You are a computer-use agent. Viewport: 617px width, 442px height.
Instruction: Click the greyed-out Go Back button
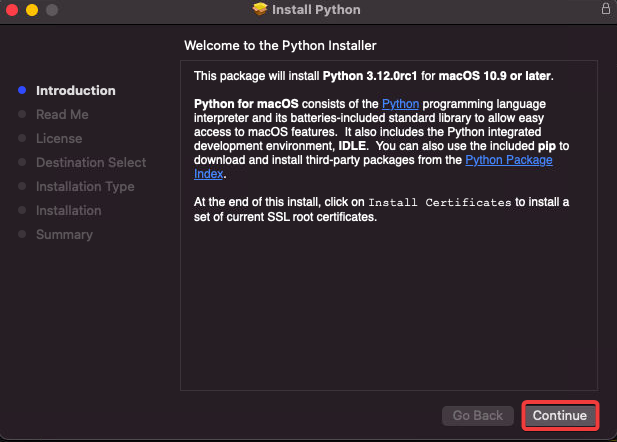point(478,415)
